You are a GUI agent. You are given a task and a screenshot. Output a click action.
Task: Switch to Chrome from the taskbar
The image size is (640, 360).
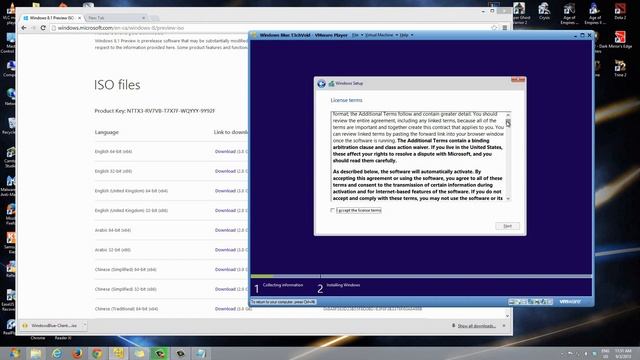click(97, 353)
